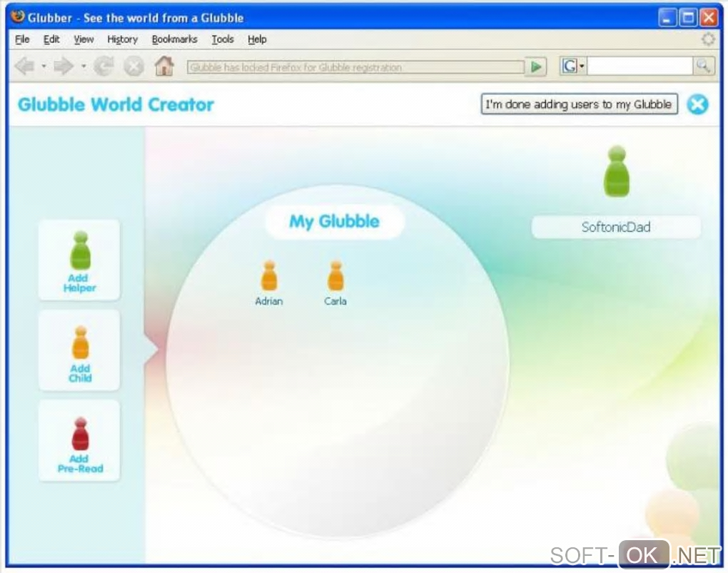Click the SoftonicDad name label
This screenshot has height=573, width=728.
click(616, 227)
